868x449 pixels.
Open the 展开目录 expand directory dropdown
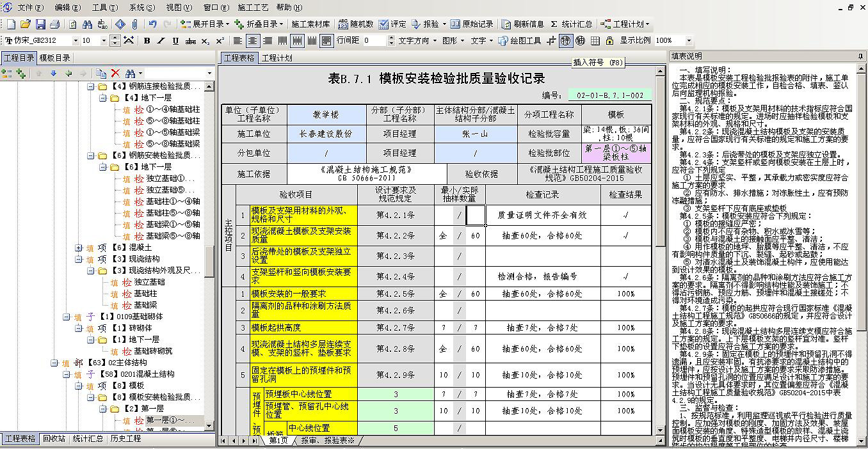click(x=203, y=24)
